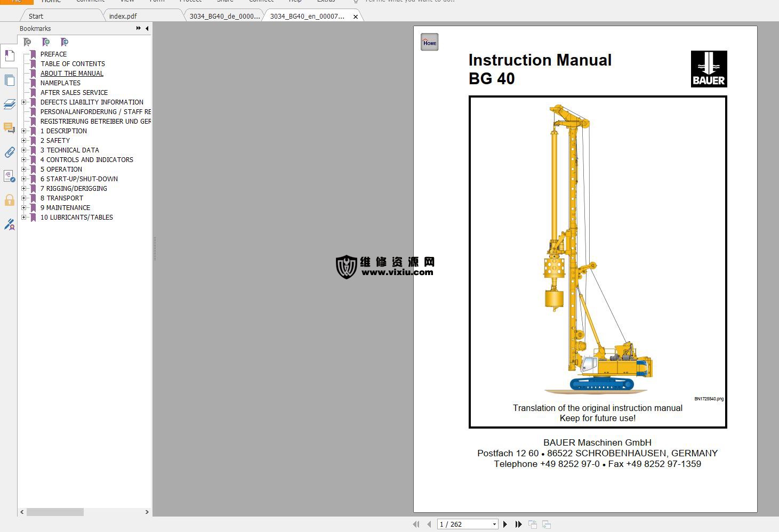779x532 pixels.
Task: Open the NAMEPLATES bookmark
Action: [60, 83]
